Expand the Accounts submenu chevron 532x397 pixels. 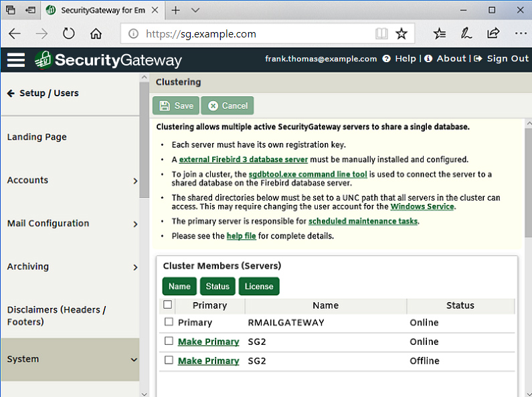135,181
